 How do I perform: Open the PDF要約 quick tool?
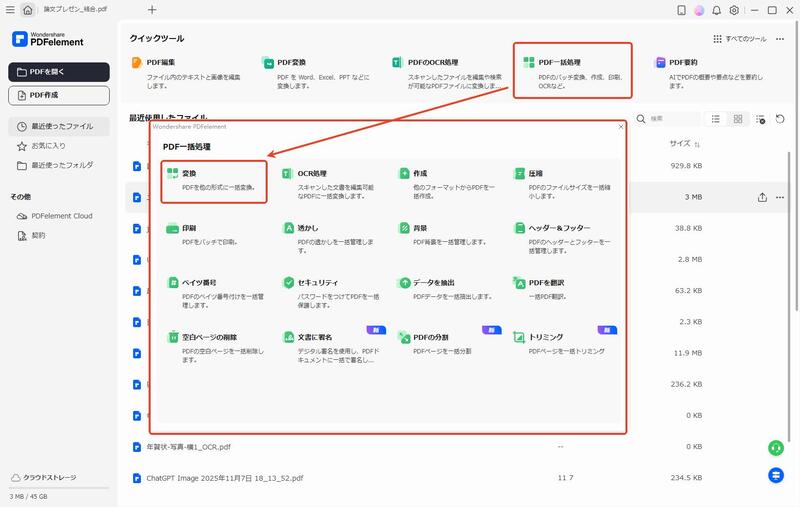709,72
